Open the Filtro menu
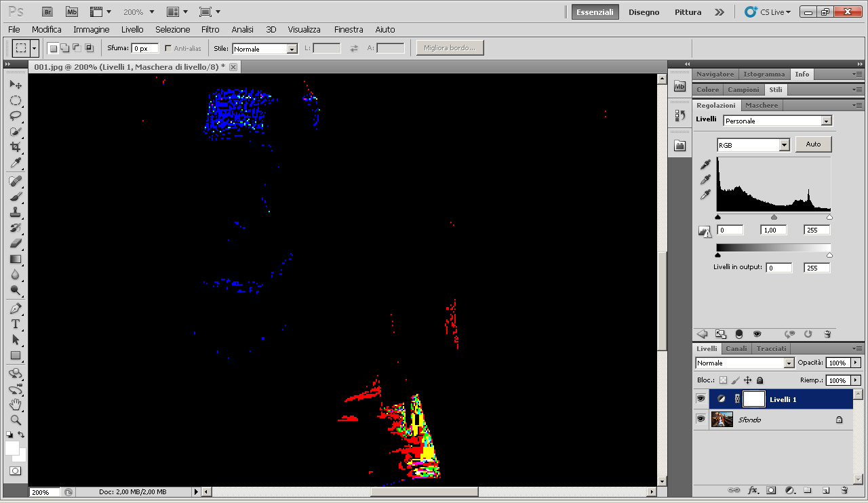This screenshot has height=503, width=868. pos(210,29)
